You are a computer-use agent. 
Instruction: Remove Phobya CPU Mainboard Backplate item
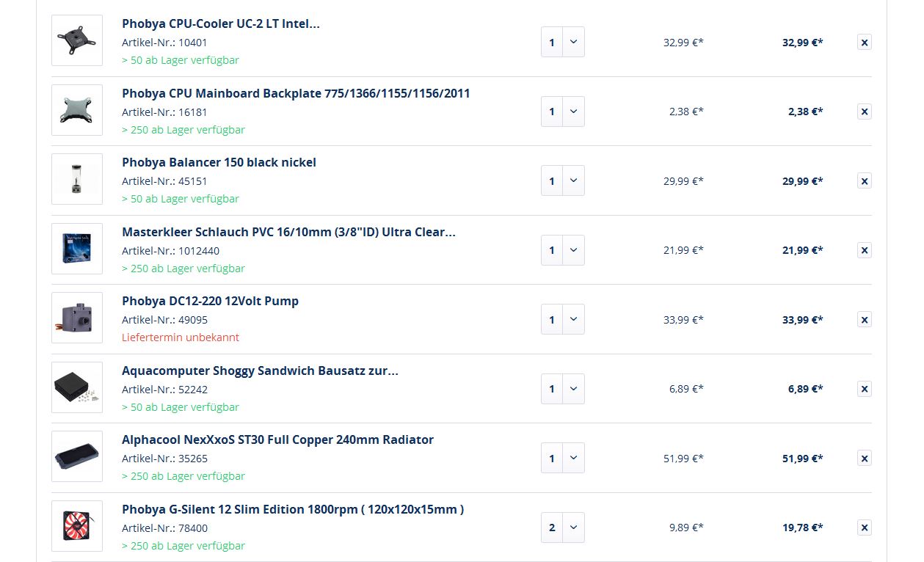(x=865, y=112)
